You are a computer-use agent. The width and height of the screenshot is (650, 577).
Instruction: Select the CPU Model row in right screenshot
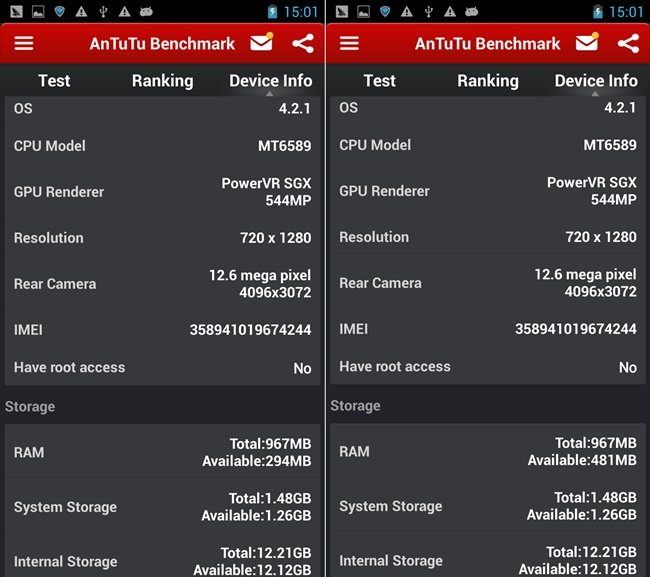point(487,145)
